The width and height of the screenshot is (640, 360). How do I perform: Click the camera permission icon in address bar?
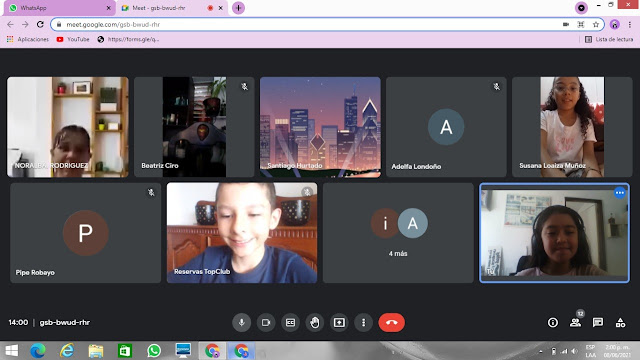tap(566, 24)
